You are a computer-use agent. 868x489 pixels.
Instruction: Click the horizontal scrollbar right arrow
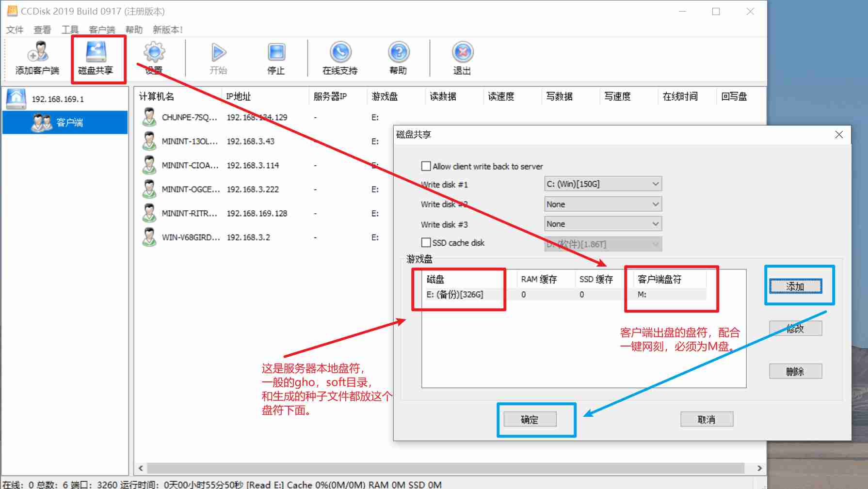[759, 468]
